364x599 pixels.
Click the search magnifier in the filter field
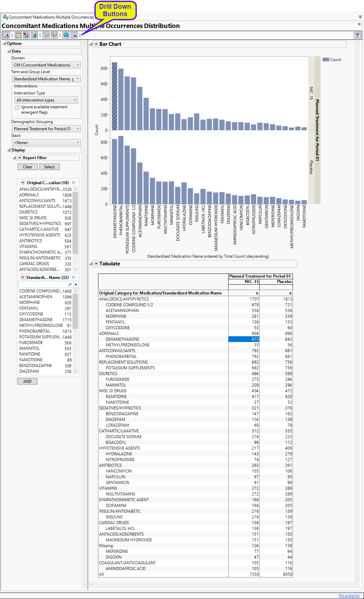70,285
